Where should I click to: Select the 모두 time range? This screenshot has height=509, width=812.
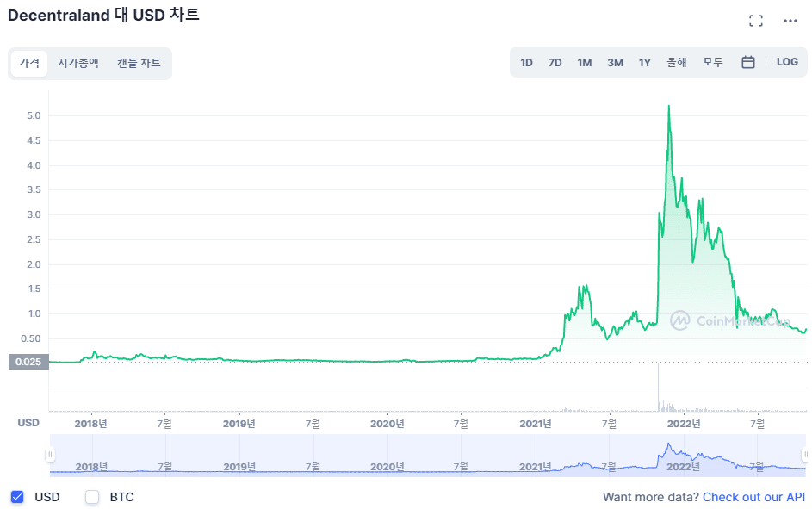pos(713,63)
